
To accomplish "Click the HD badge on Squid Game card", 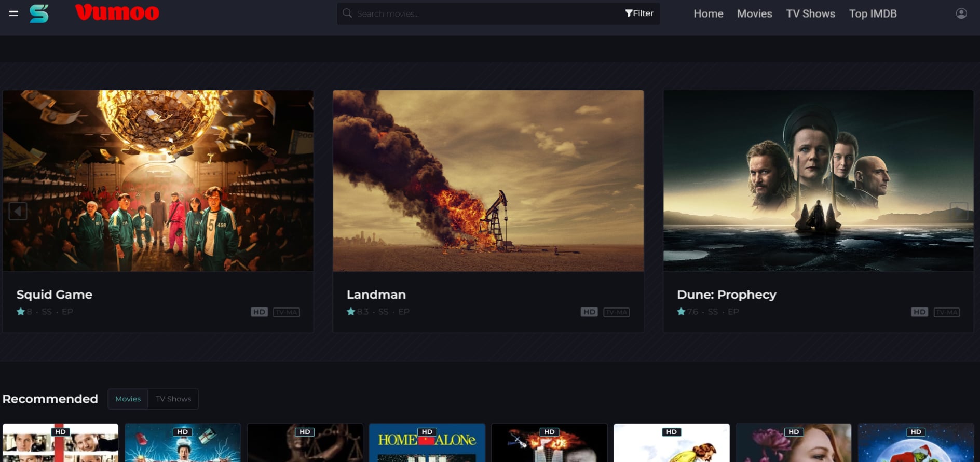I will point(260,312).
